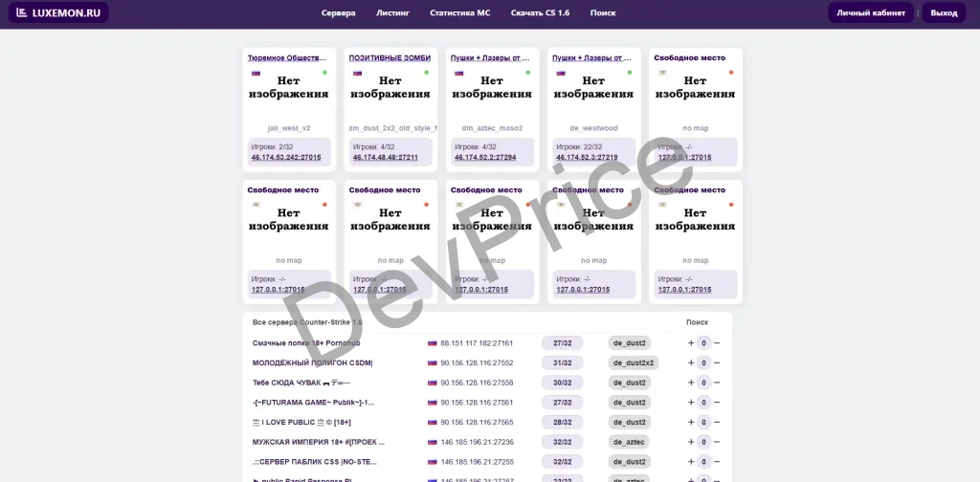980x482 pixels.
Task: Click flag icon on ПОЗИТИВНЫЕ ЗОМБИ card
Action: click(x=358, y=73)
